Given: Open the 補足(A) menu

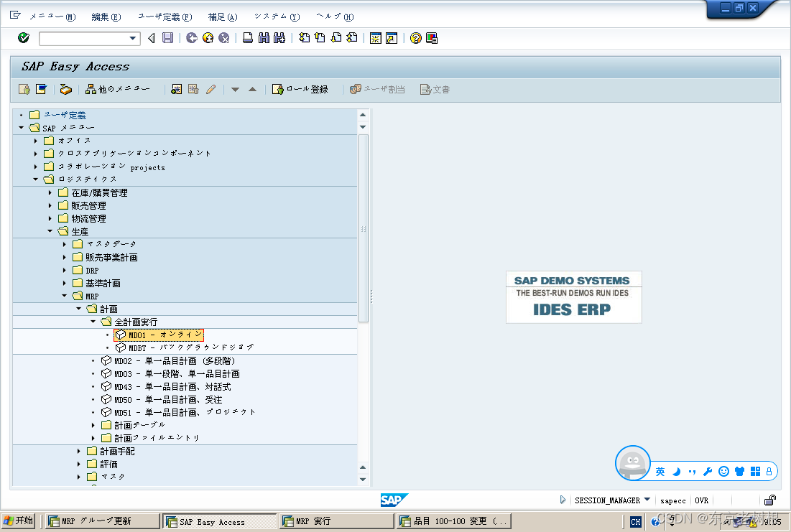Looking at the screenshot, I should click(223, 17).
